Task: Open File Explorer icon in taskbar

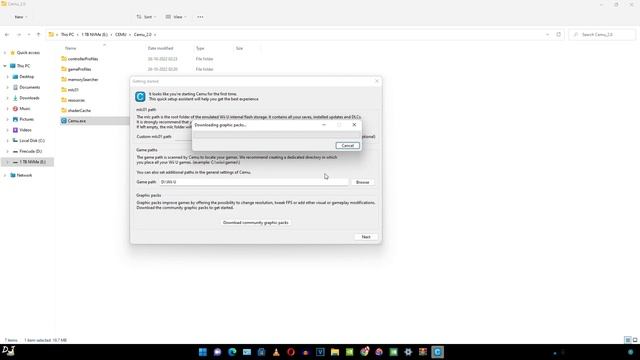Action: [x=335, y=352]
